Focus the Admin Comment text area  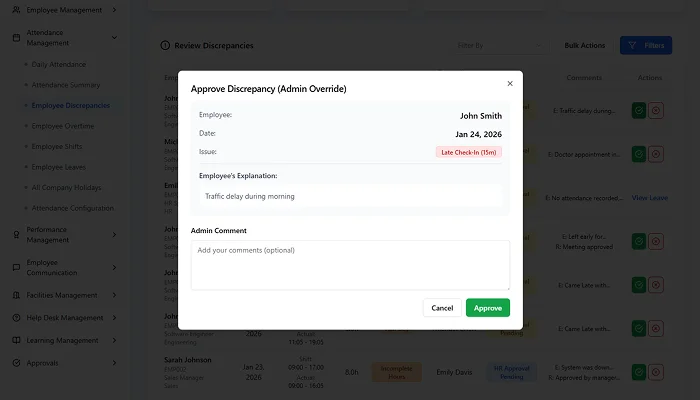pos(350,265)
